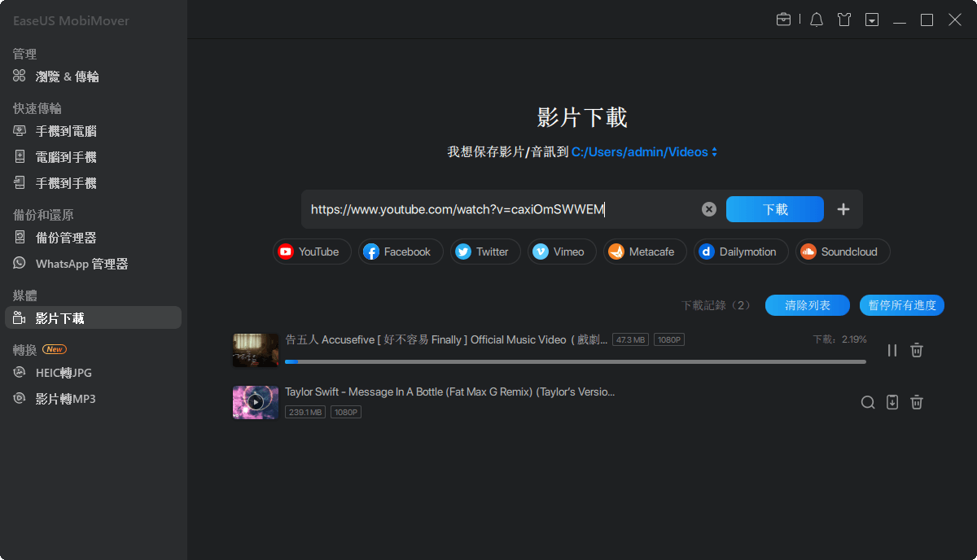
Task: Locate the downloaded Taylor Swift file
Action: coord(868,402)
